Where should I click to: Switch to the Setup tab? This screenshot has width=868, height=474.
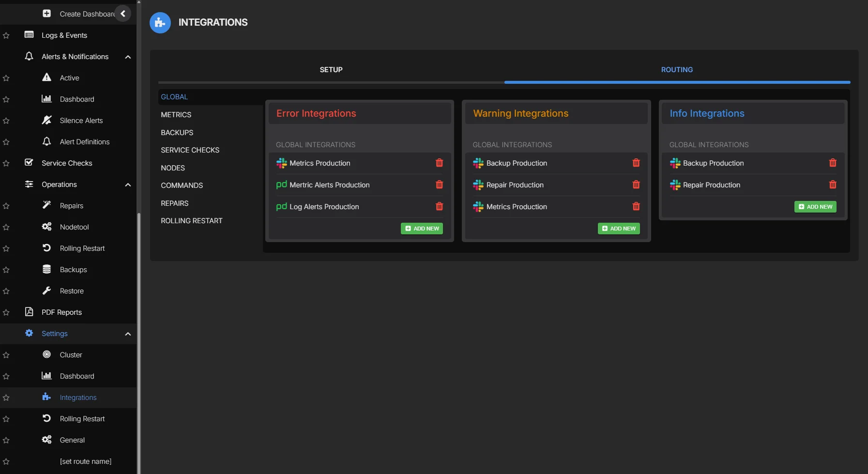[x=331, y=70]
